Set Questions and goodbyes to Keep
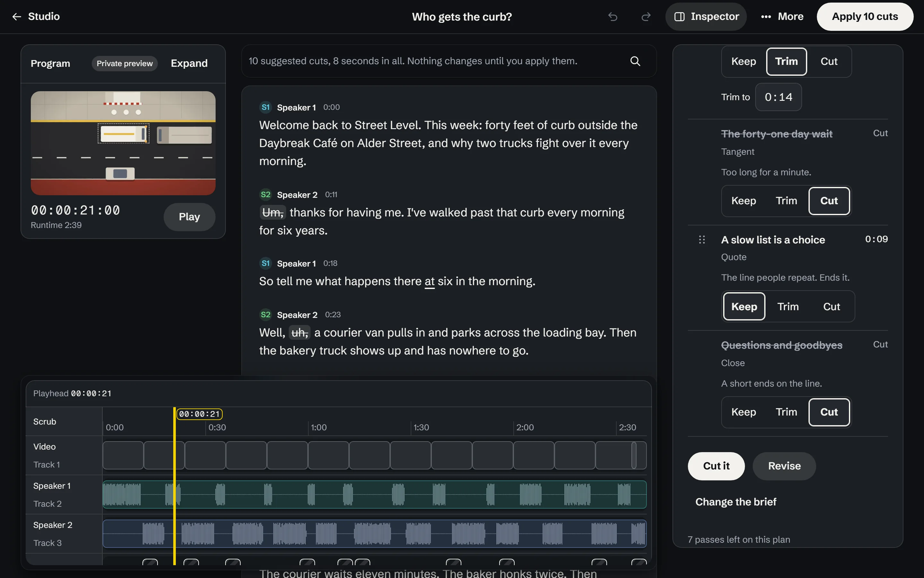Screen dimensions: 924x578 [x=743, y=412]
